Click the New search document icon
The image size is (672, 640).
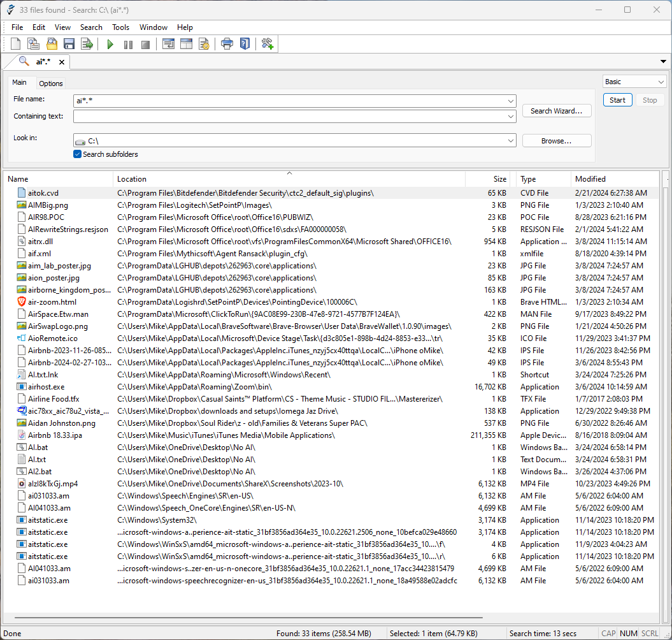pos(16,44)
